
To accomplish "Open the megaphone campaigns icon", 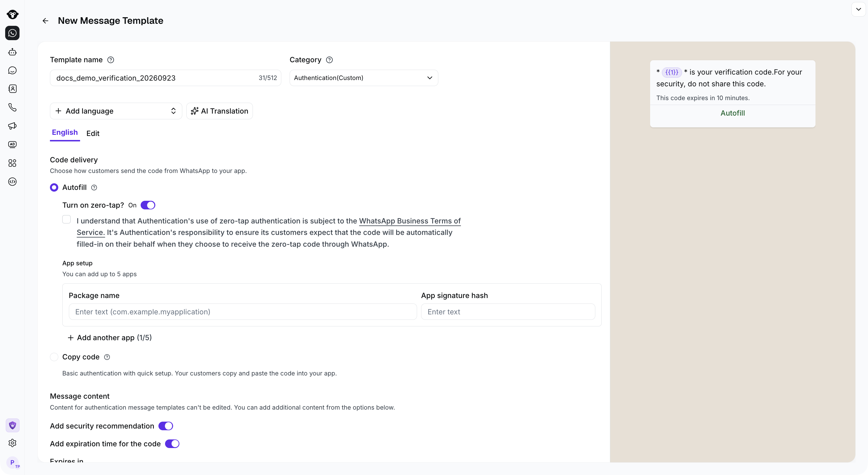I will click(12, 126).
